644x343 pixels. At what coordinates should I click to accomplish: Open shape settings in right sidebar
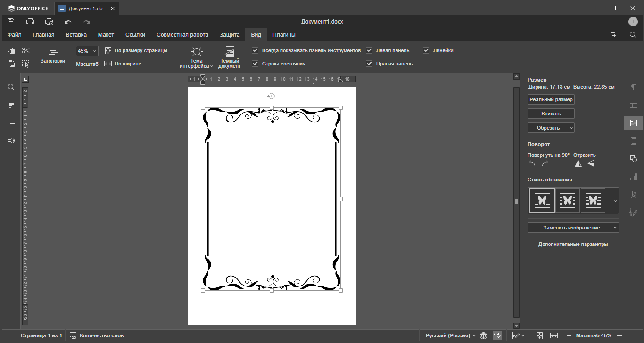click(634, 159)
